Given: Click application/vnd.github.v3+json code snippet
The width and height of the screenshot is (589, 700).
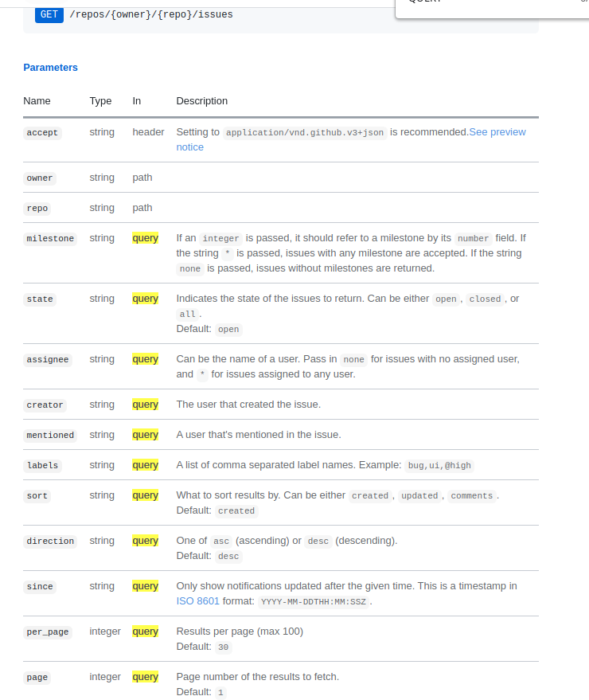Looking at the screenshot, I should click(x=305, y=132).
